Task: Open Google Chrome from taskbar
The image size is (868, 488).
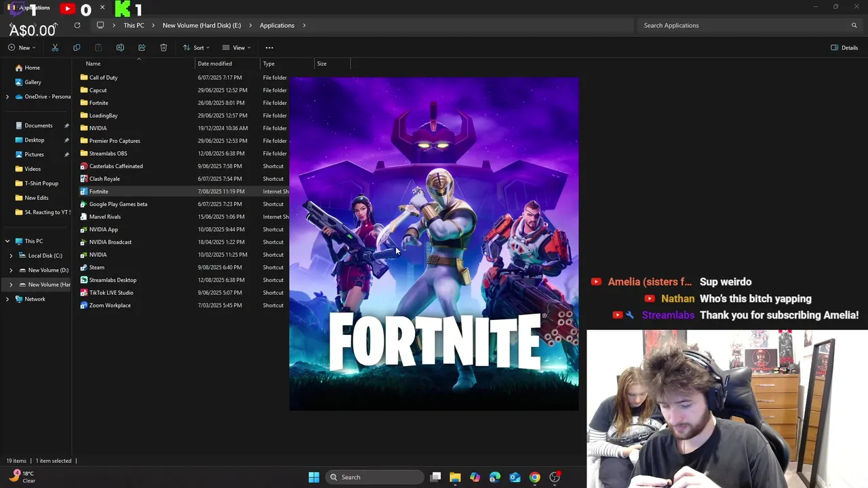Action: [x=535, y=477]
